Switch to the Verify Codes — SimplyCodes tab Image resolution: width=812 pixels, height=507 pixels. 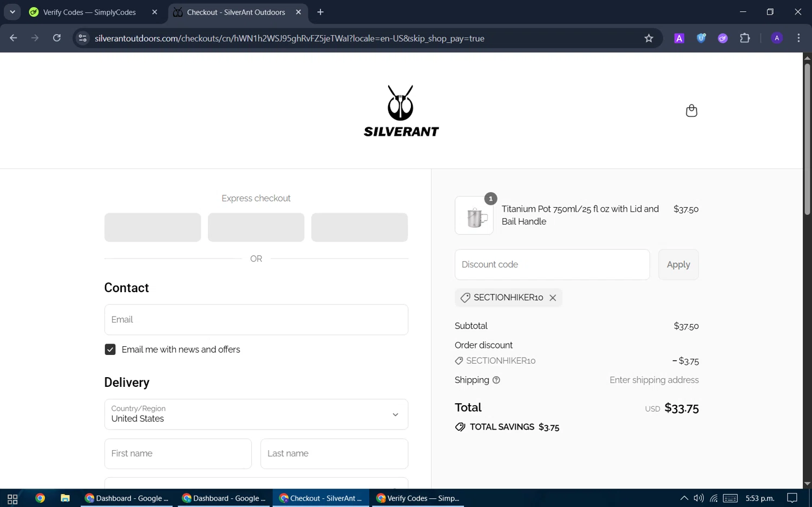(89, 12)
